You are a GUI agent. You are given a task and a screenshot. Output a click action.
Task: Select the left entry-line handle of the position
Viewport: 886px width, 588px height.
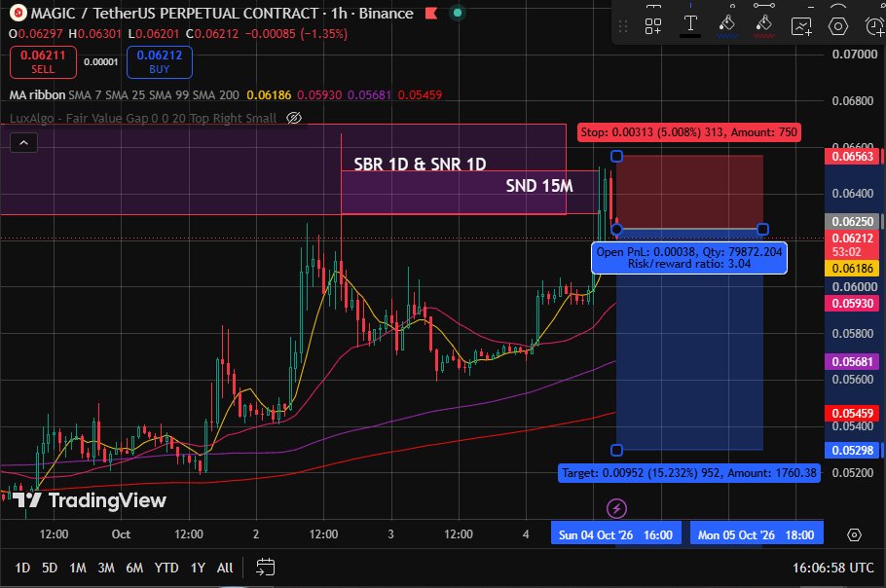(616, 230)
